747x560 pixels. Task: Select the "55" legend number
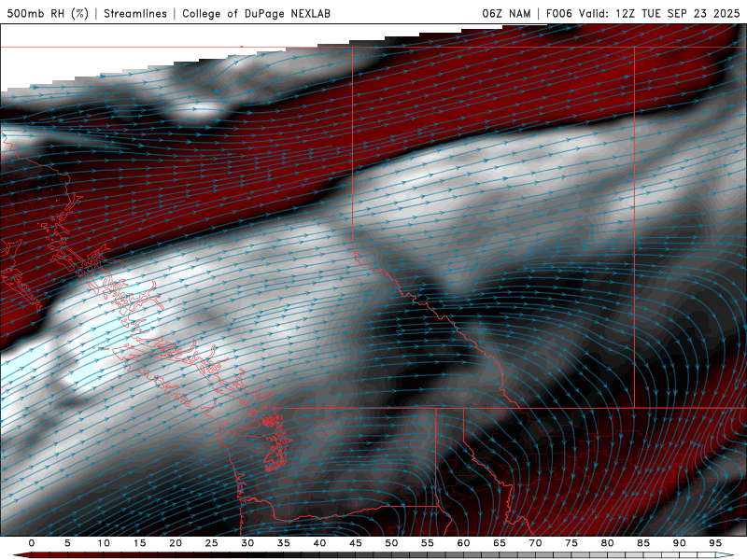(x=428, y=543)
